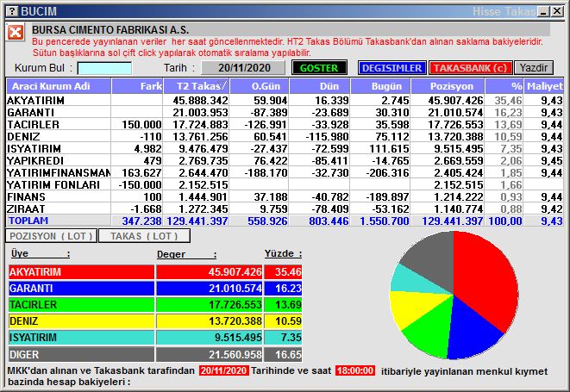
Task: Select GARANTI row in the table
Action: [x=285, y=112]
